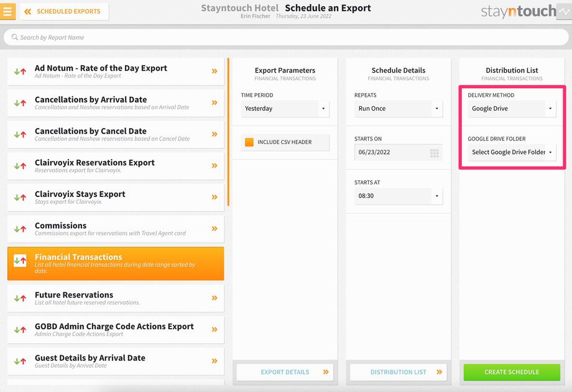572x392 pixels.
Task: Expand Future Reservations row chevron
Action: 214,298
